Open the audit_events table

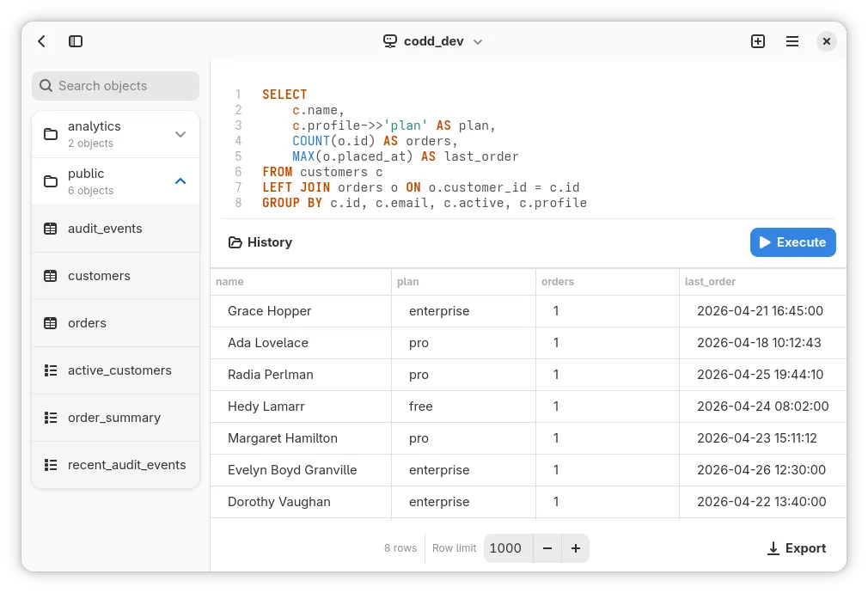point(116,229)
